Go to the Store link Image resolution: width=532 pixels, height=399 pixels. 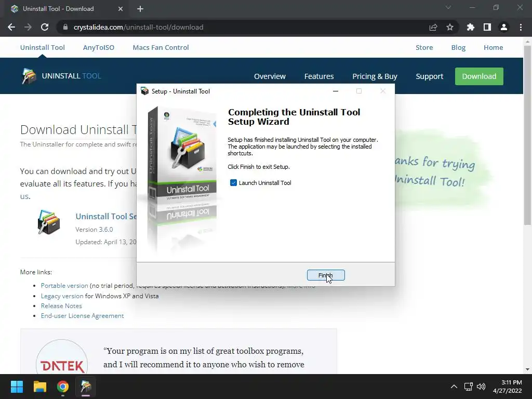tap(424, 47)
